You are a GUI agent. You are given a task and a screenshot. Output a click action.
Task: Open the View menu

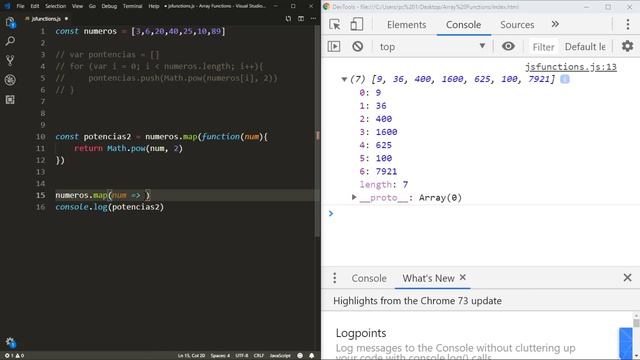77,6
